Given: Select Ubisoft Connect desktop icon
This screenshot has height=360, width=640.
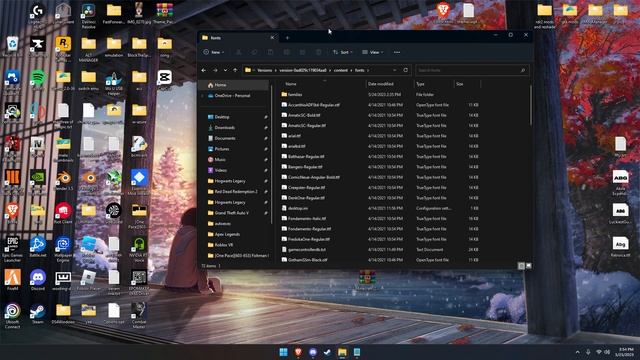Looking at the screenshot, I should pos(13,316).
